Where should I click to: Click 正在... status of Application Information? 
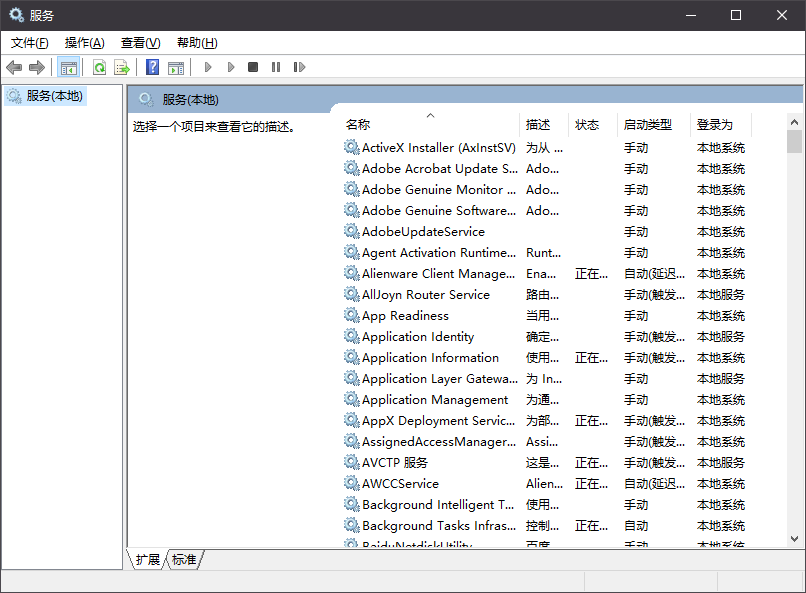coord(591,357)
